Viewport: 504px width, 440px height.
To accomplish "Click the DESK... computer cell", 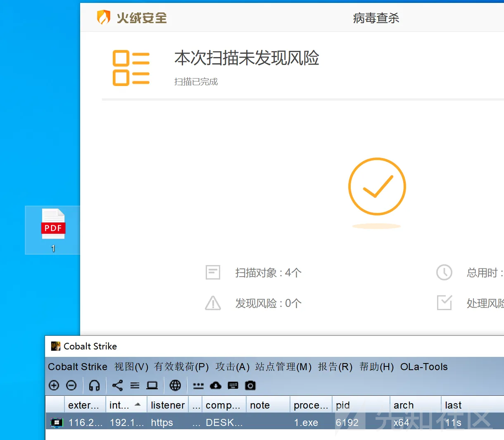I will 224,423.
